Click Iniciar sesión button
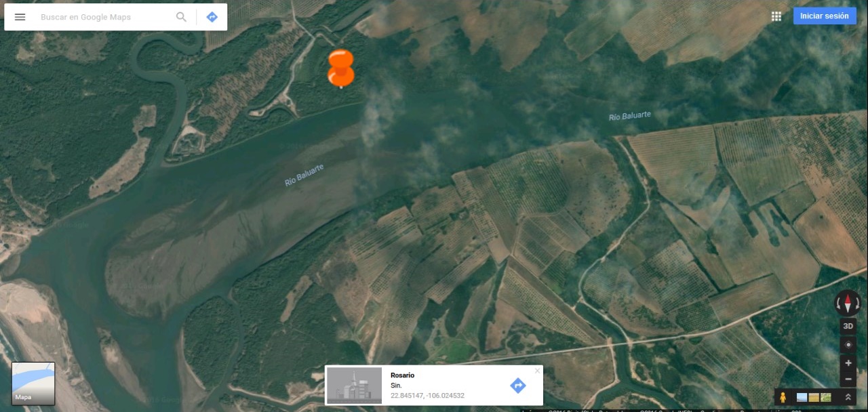The height and width of the screenshot is (412, 868). coord(825,16)
